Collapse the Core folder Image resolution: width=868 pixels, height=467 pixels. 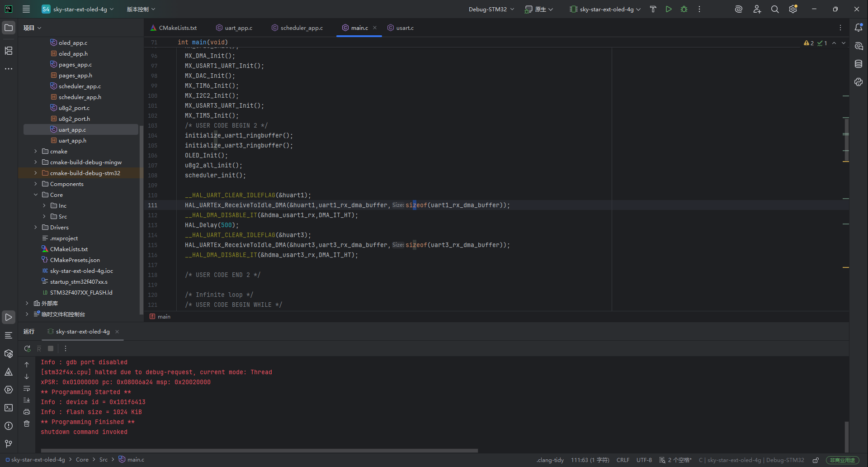pos(36,195)
